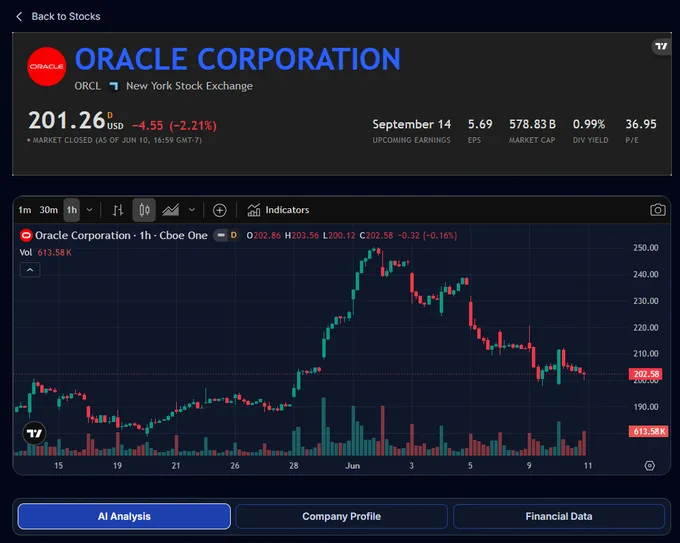Click the 250.00 price axis label
Screen dimensions: 680x543
646,248
